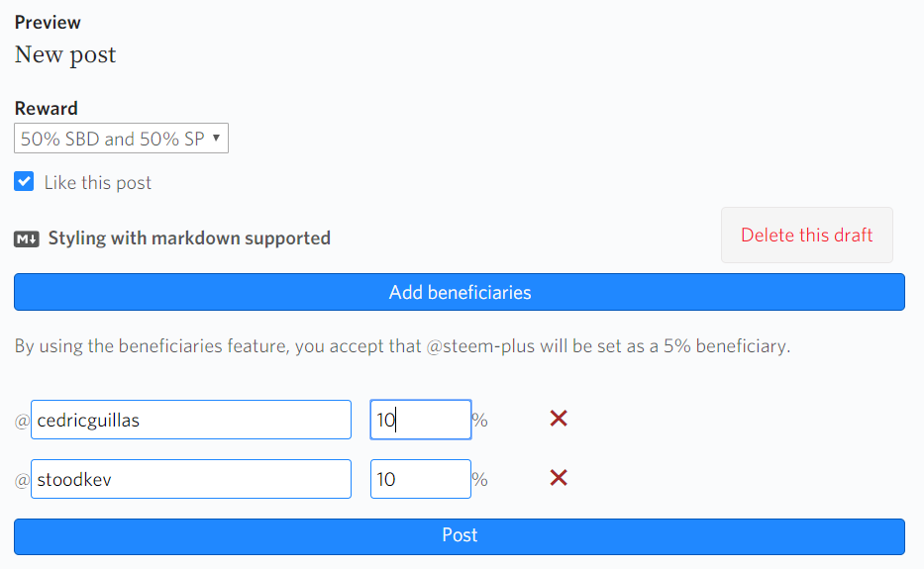The height and width of the screenshot is (569, 924).
Task: Click the New post preview title
Action: click(x=65, y=54)
